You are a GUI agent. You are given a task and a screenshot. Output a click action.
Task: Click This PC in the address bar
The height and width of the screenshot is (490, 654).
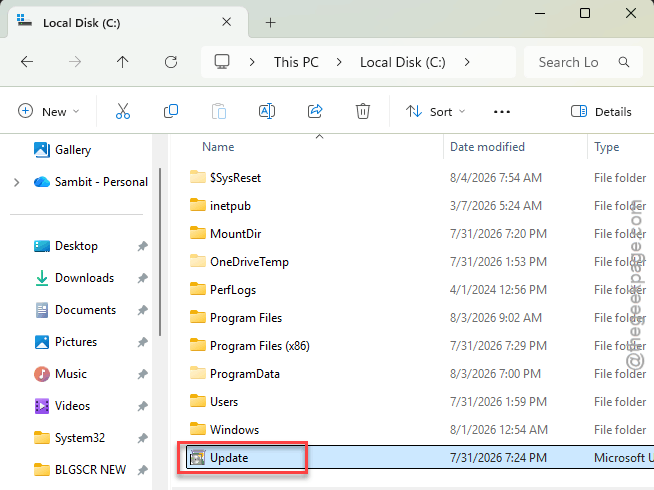click(x=296, y=62)
